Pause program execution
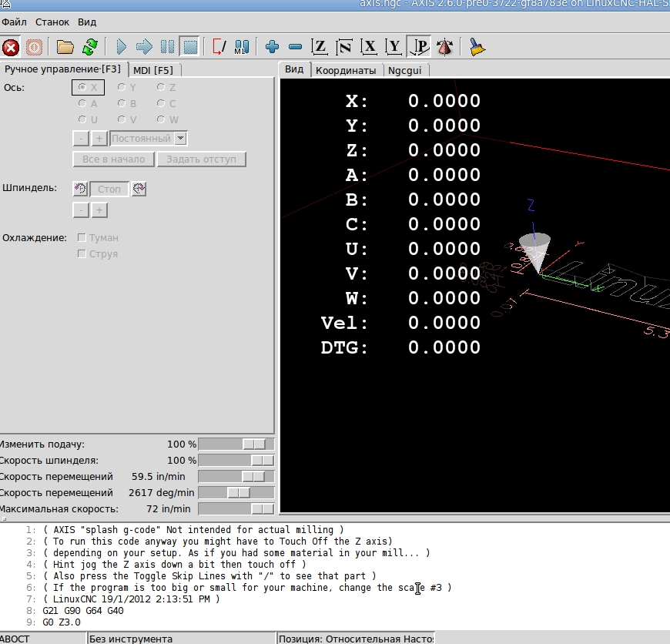Viewport: 670px width, 644px height. (x=167, y=47)
